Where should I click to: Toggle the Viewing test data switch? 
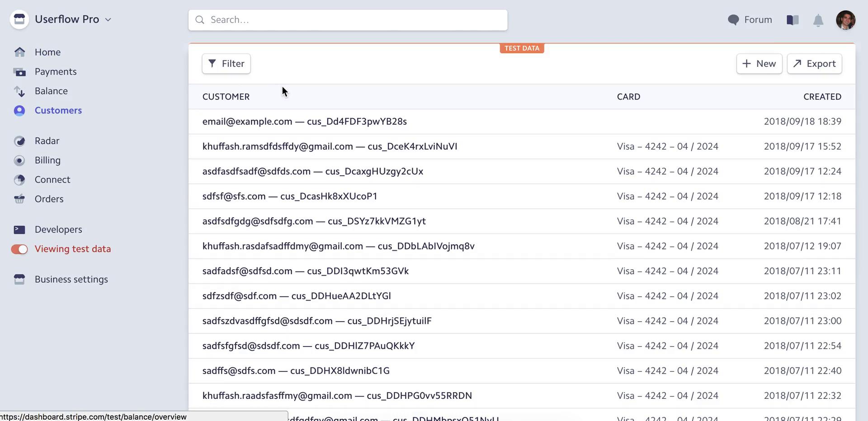[x=19, y=249]
